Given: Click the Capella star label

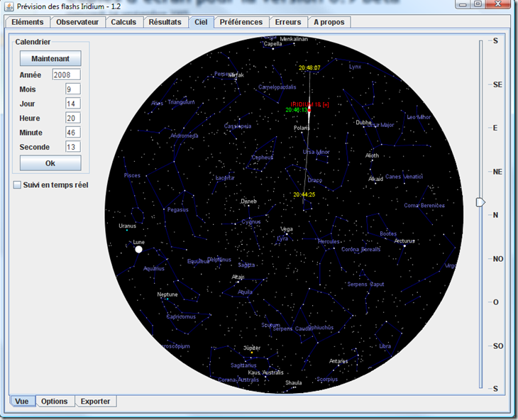Looking at the screenshot, I should pos(273,43).
